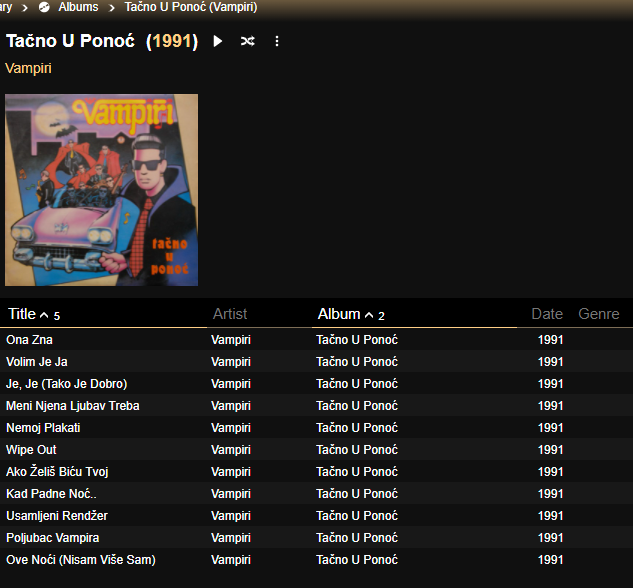Click Vampiri artist in Volim Je Ja row
Screen dimensions: 633x588
tap(231, 362)
